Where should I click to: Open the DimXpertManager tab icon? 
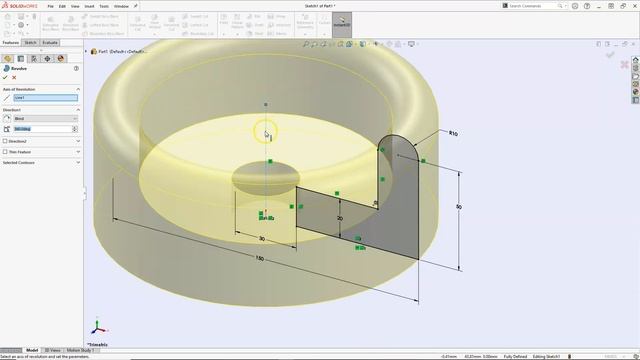click(x=47, y=59)
